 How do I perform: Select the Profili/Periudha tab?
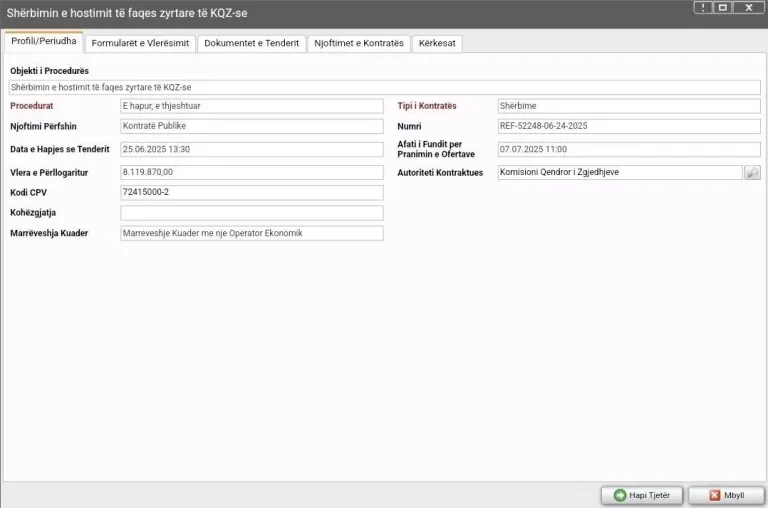pos(43,41)
